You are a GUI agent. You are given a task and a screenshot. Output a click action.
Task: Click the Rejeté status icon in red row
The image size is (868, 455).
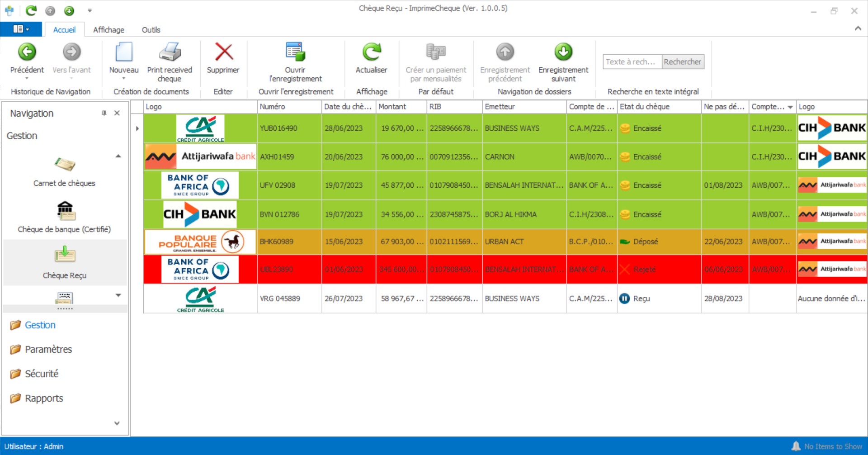pos(625,270)
